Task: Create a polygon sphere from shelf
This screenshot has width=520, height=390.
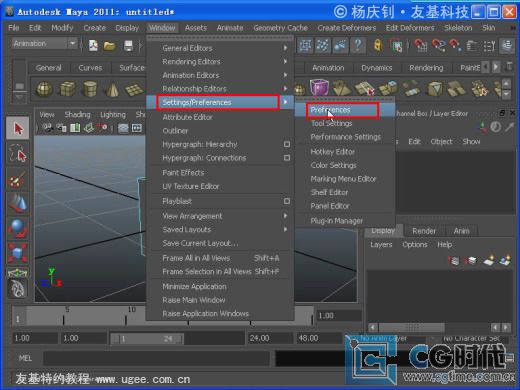Action: [44, 89]
